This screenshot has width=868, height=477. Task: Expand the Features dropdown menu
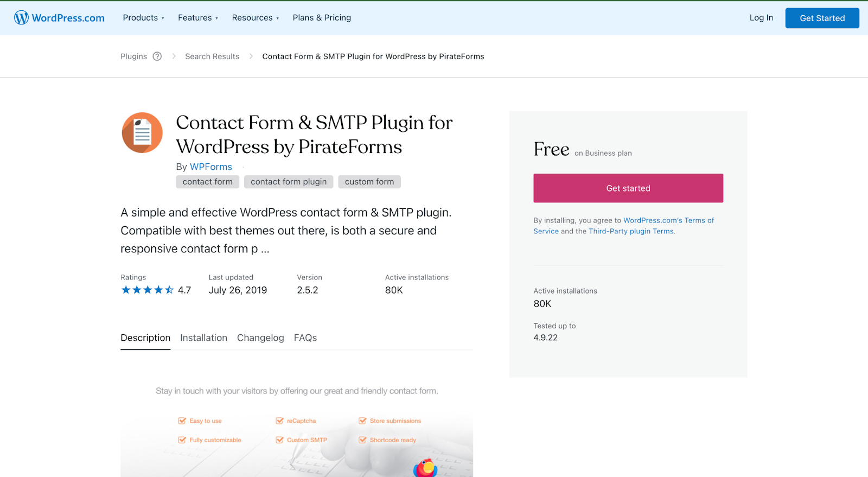198,18
